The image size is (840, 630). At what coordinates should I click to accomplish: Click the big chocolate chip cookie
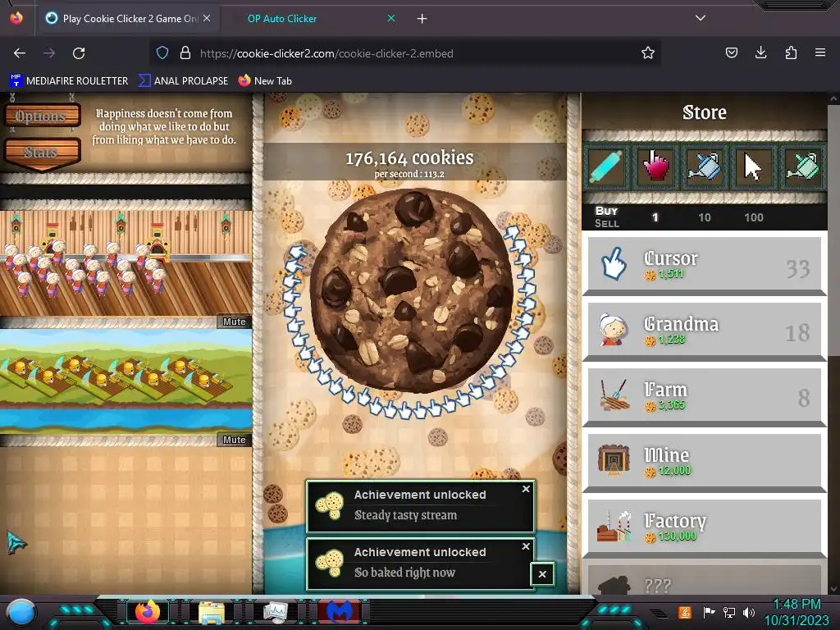[x=411, y=290]
